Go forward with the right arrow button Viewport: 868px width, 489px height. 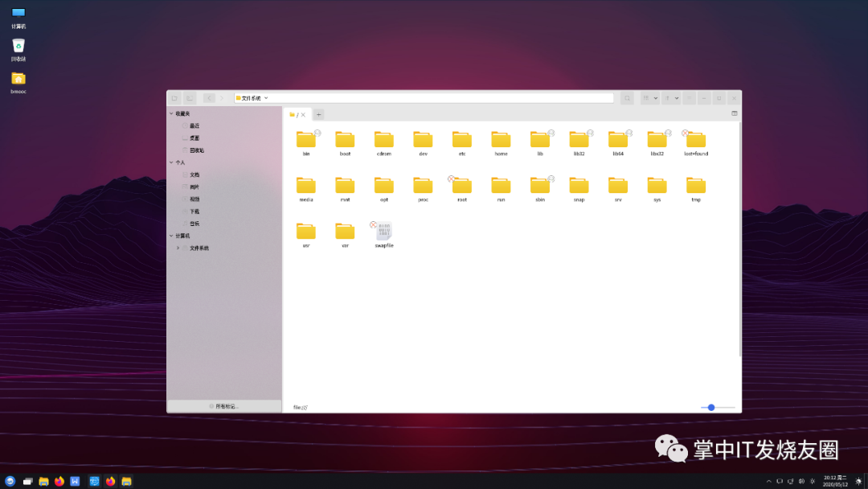click(x=222, y=98)
